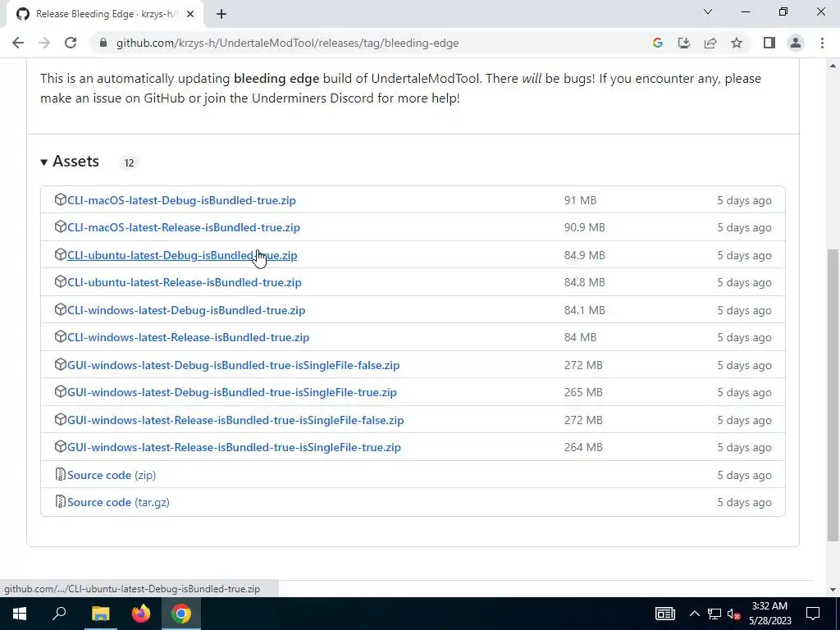The height and width of the screenshot is (630, 840).
Task: Open Windows taskbar search
Action: [x=59, y=614]
